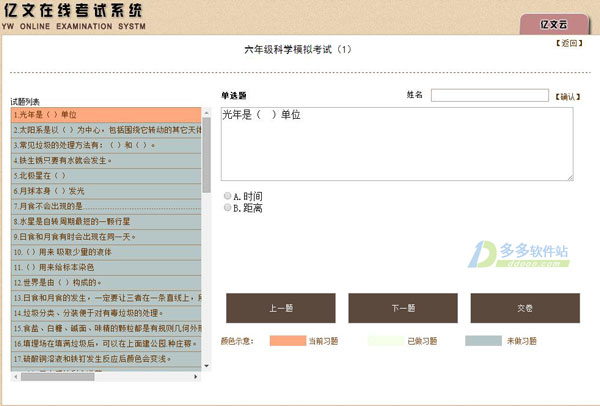Click the text area resize grip
This screenshot has height=406, width=600.
pyautogui.click(x=570, y=177)
